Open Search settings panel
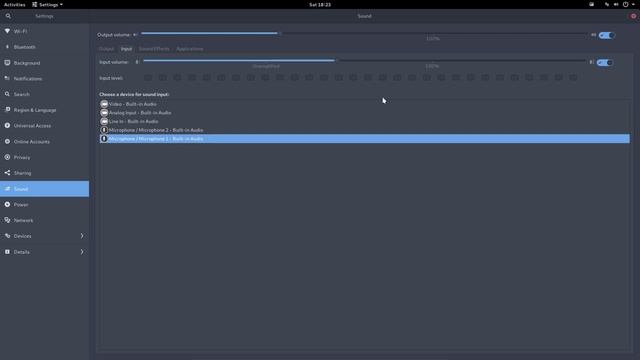The image size is (640, 360). 44,94
